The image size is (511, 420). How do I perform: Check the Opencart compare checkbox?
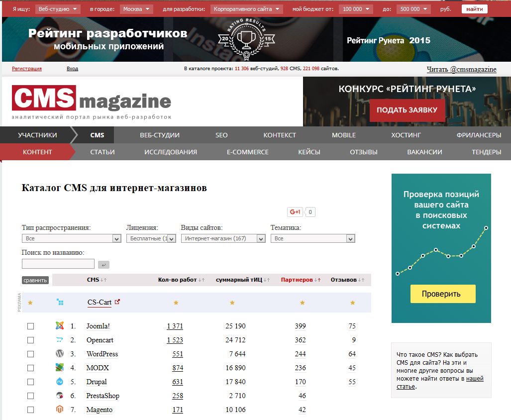[31, 340]
